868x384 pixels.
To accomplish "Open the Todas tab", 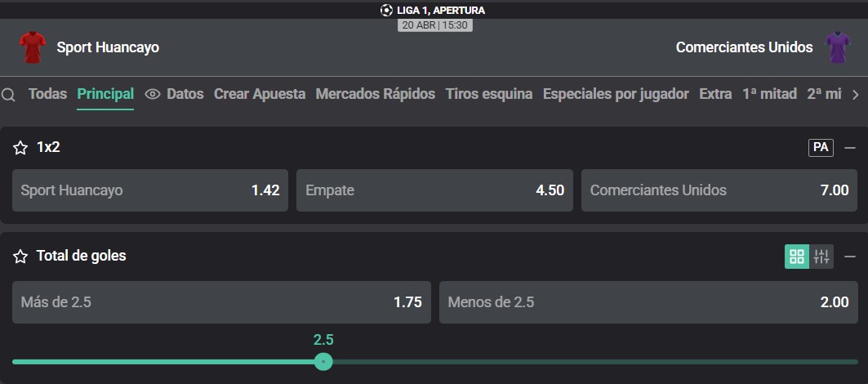I will (x=47, y=94).
